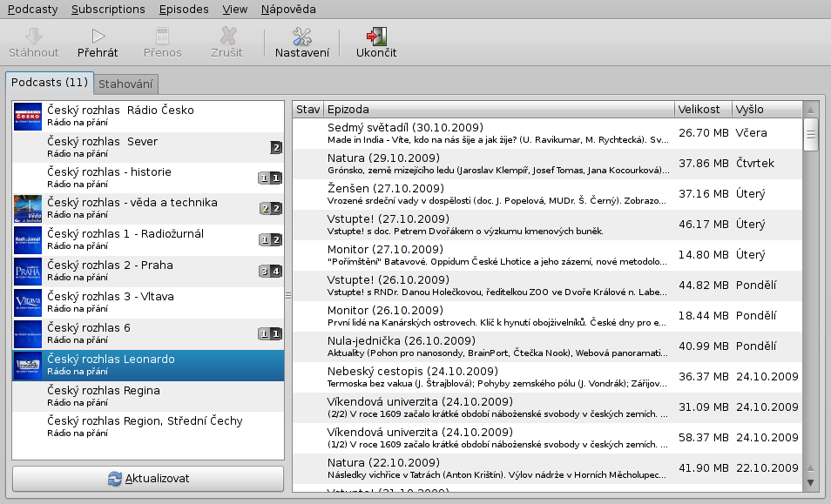Click the Český rozhlas Leonardo cover icon
Screen dimensions: 831x504
tap(28, 366)
